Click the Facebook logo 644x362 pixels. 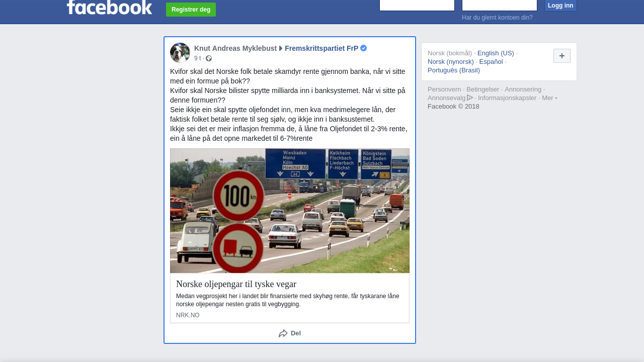click(109, 7)
